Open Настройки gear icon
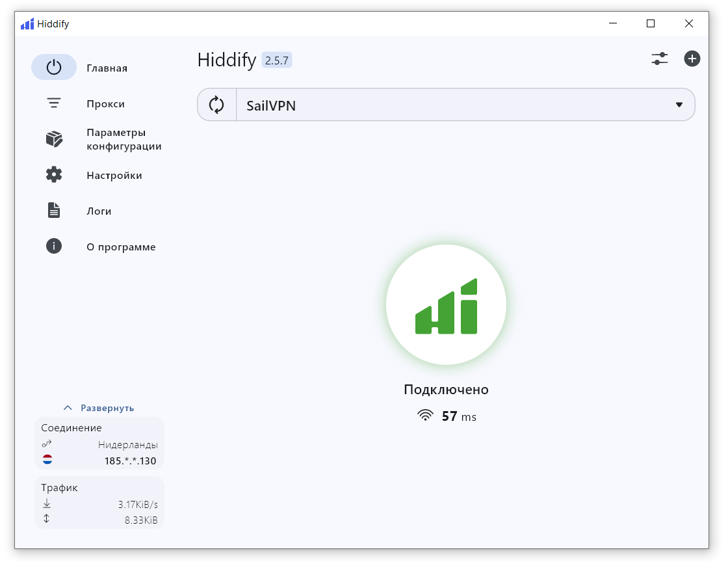Image resolution: width=728 pixels, height=562 pixels. click(x=54, y=175)
